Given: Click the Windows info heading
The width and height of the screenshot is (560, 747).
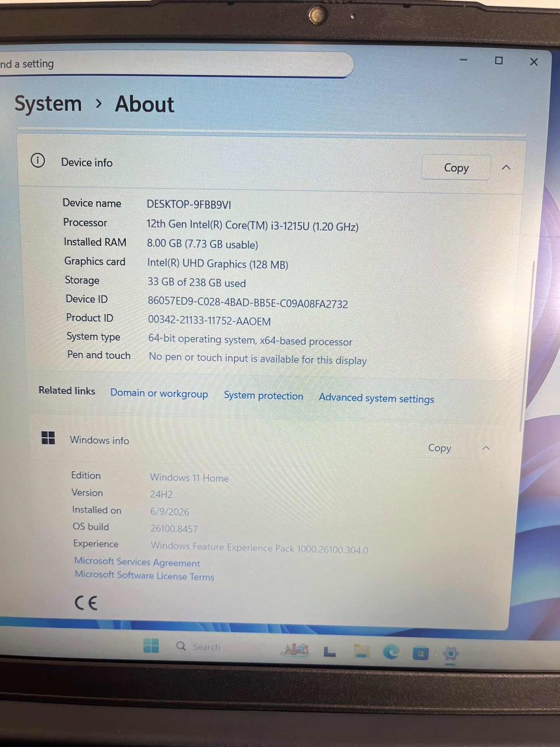Looking at the screenshot, I should [100, 440].
